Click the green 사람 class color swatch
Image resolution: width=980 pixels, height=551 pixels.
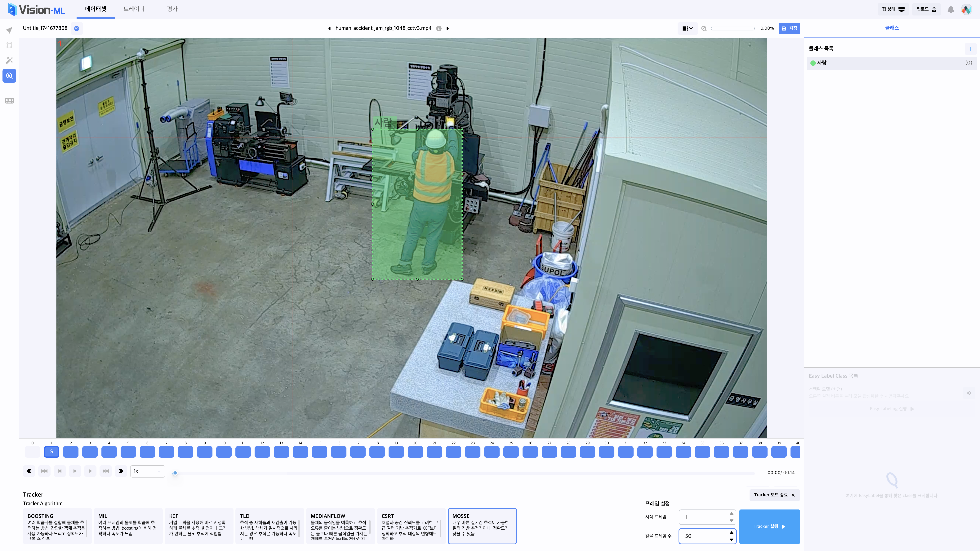coord(813,63)
